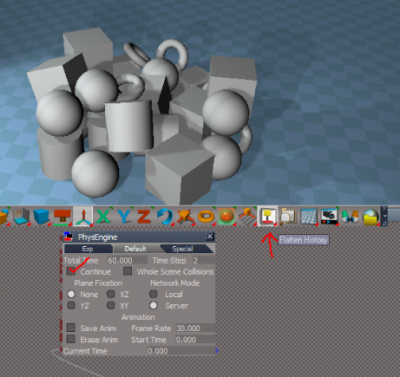The width and height of the screenshot is (400, 377).
Task: Click the teal and orange binoculars-like icon
Action: [x=350, y=217]
